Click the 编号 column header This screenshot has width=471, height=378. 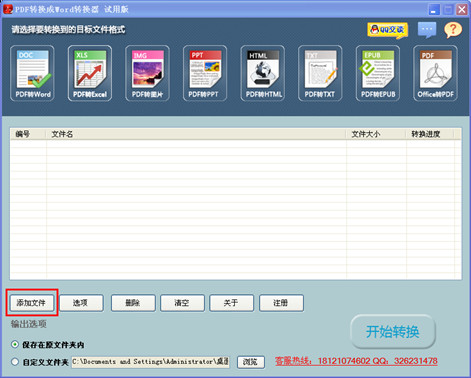point(28,134)
